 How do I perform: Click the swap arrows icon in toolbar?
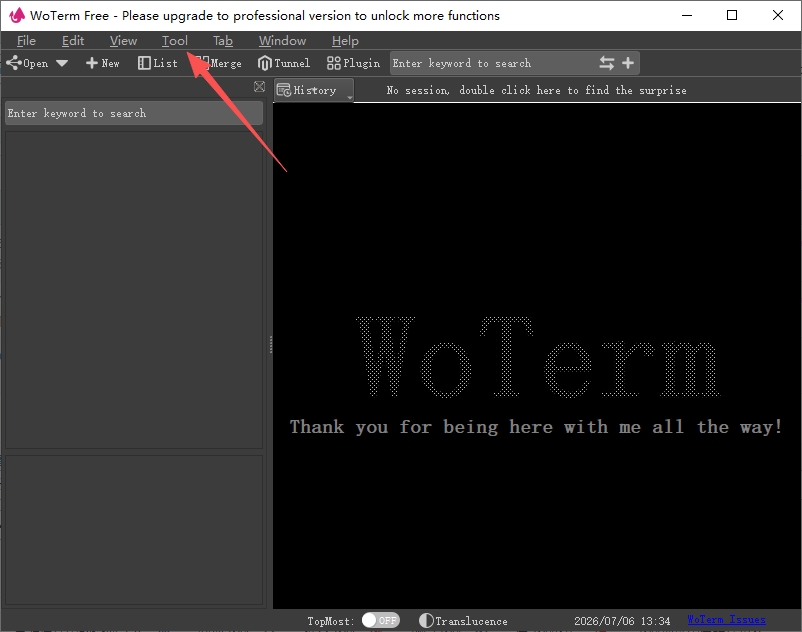(x=607, y=63)
